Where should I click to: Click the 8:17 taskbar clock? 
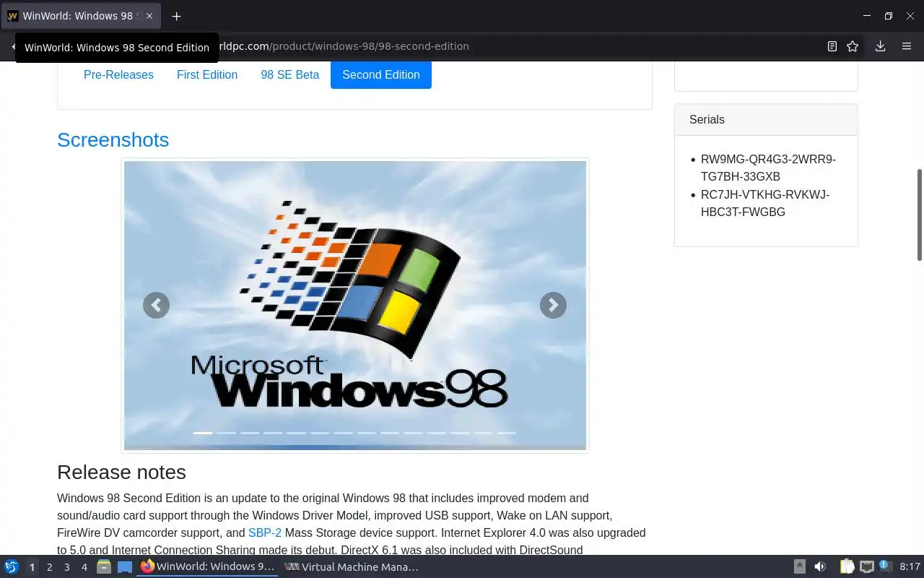point(910,567)
